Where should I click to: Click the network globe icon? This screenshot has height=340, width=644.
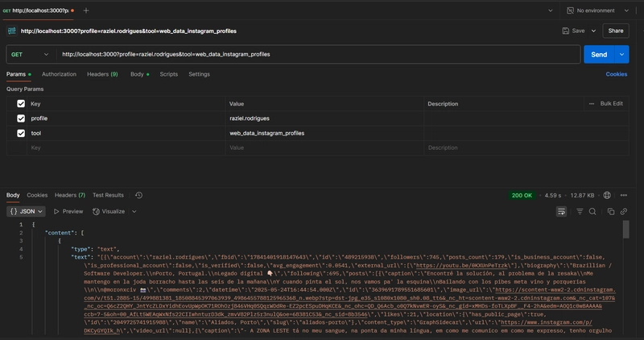coord(607,196)
